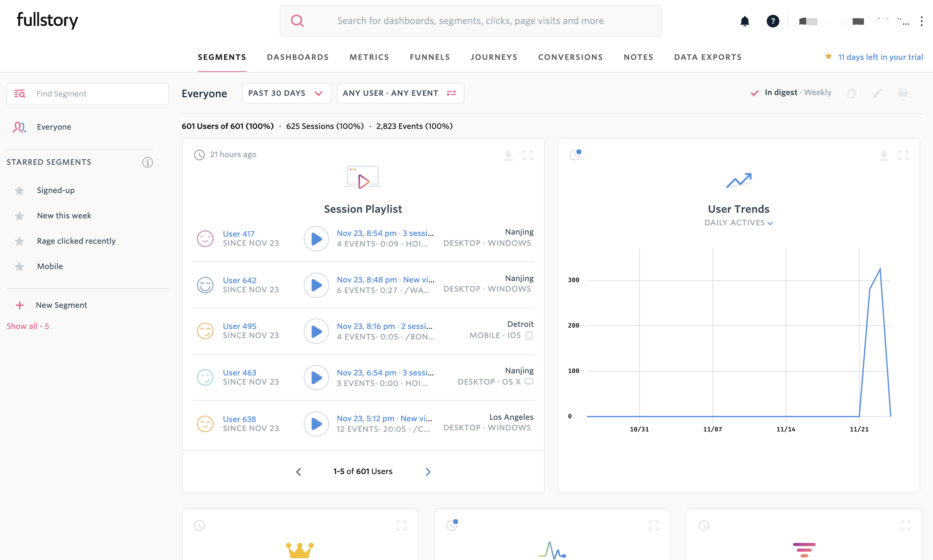Switch to the Funnels tab
This screenshot has width=933, height=560.
click(x=430, y=57)
